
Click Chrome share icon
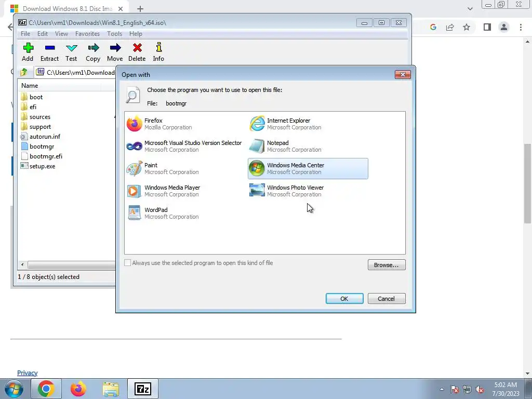450,27
